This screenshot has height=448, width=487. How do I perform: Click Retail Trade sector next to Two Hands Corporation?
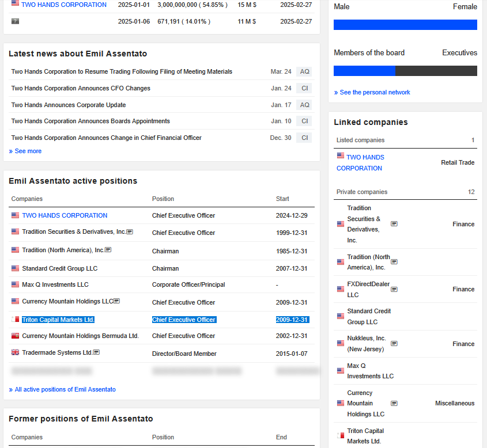point(458,162)
